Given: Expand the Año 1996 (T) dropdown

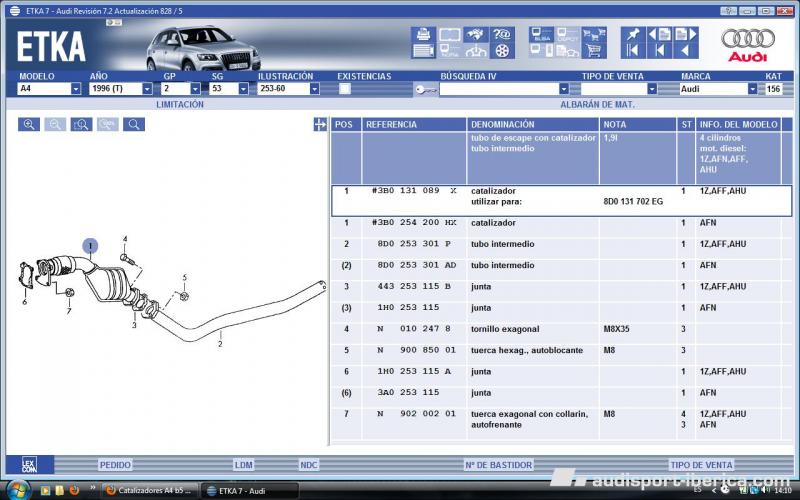Looking at the screenshot, I should click(147, 89).
